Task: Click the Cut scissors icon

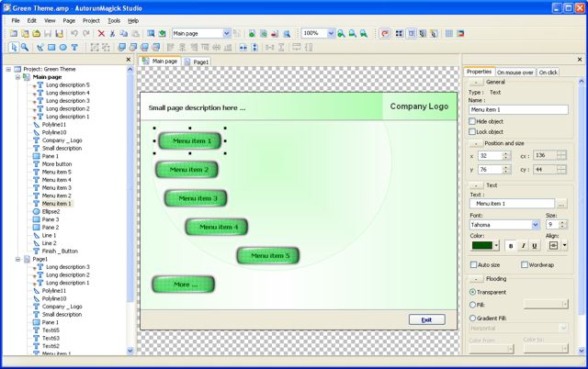Action: (112, 33)
